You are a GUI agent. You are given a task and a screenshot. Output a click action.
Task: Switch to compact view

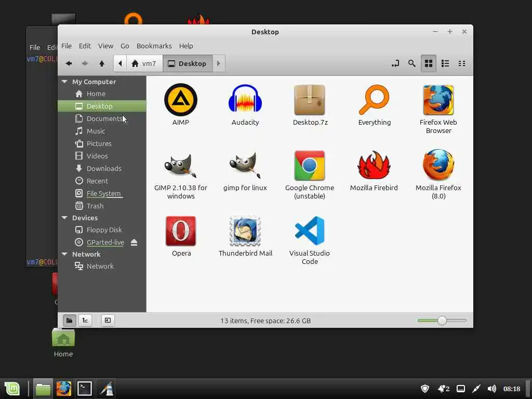click(x=462, y=63)
